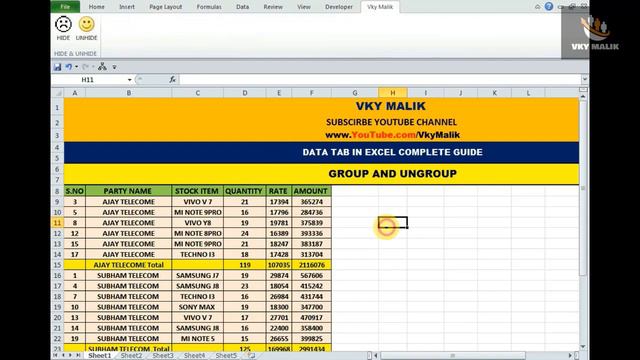The width and height of the screenshot is (640, 360).
Task: Switch to Sheet1 tab
Action: click(x=100, y=356)
